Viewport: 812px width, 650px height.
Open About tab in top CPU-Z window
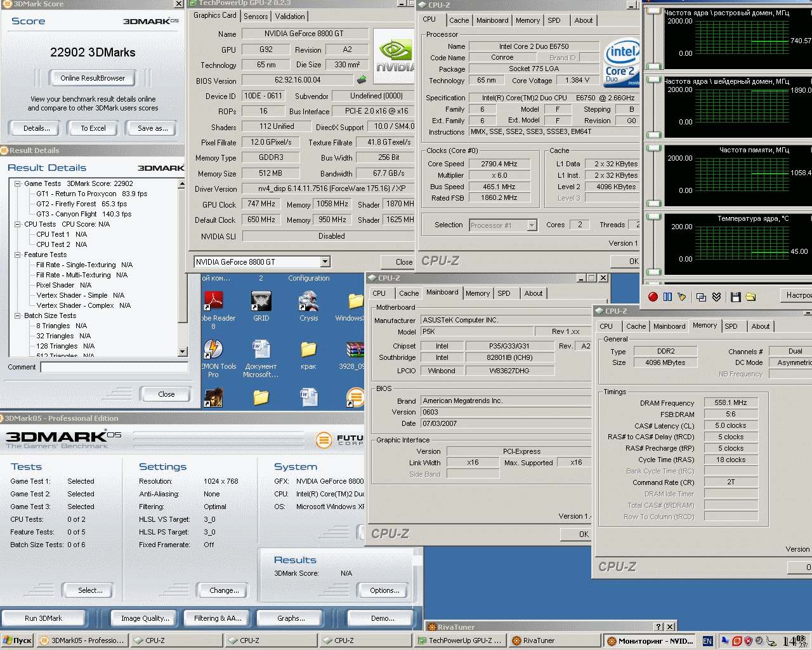pyautogui.click(x=584, y=20)
